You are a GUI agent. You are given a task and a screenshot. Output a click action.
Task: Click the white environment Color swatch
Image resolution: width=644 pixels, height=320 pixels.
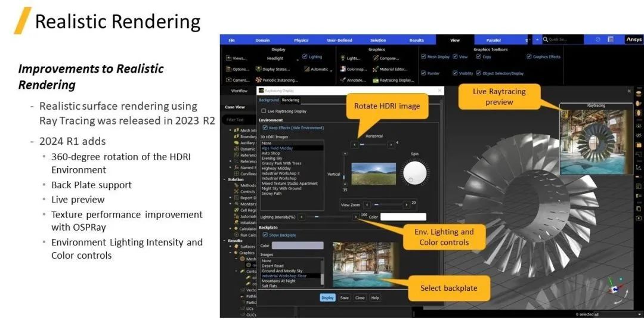tap(403, 217)
